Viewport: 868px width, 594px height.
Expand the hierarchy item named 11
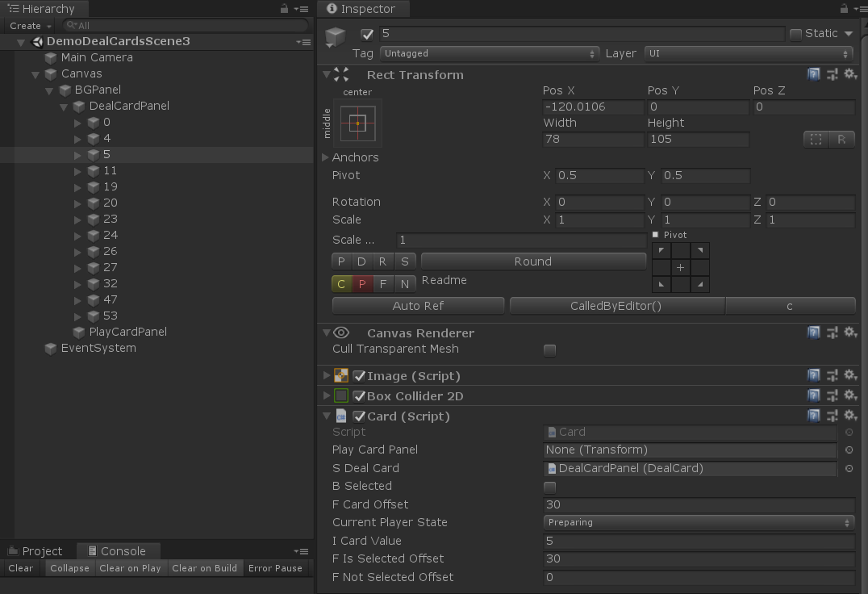tap(76, 170)
